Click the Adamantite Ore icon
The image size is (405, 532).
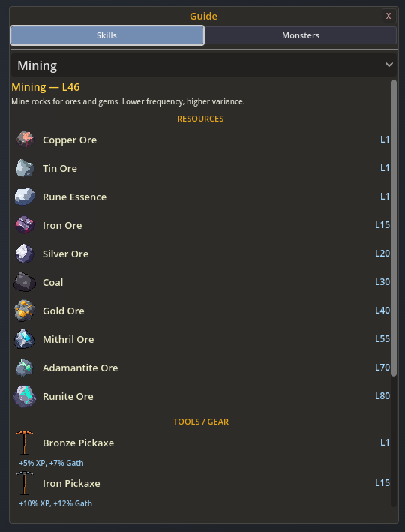click(25, 368)
